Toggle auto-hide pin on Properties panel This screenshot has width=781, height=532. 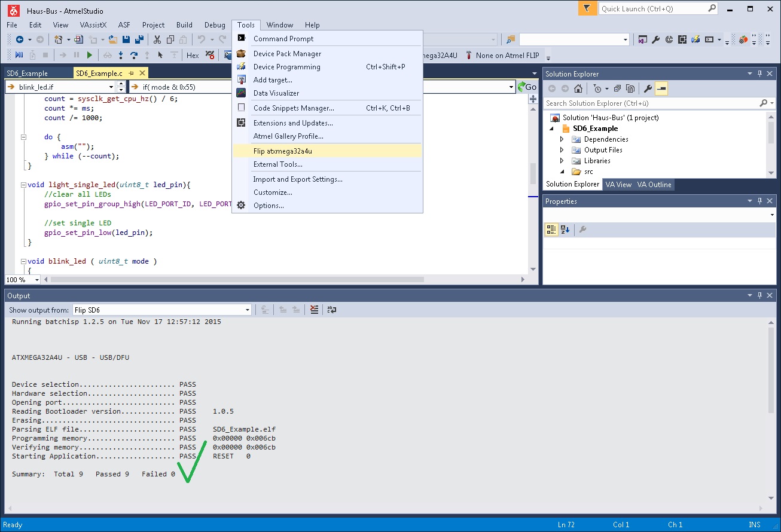[x=759, y=201]
